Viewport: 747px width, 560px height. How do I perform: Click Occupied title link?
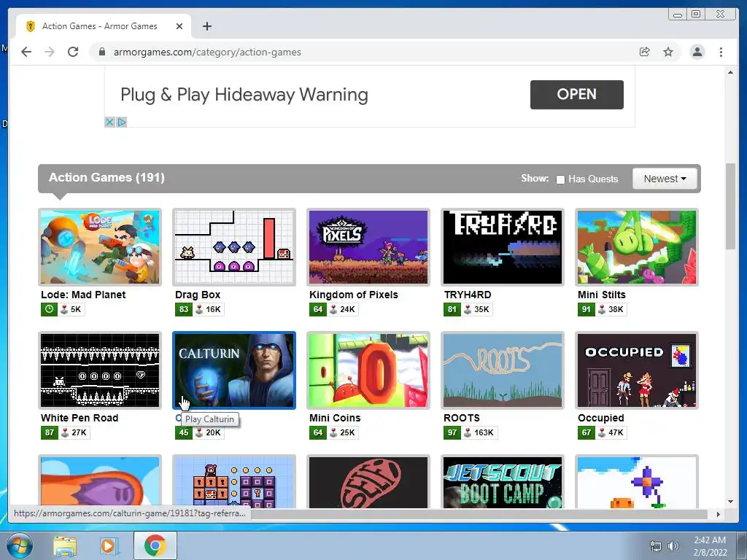(x=601, y=418)
